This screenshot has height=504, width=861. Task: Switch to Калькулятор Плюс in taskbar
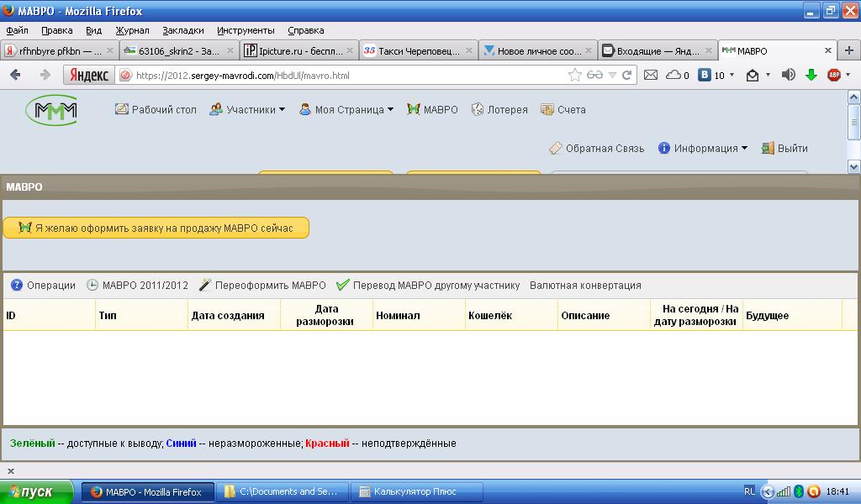click(417, 492)
